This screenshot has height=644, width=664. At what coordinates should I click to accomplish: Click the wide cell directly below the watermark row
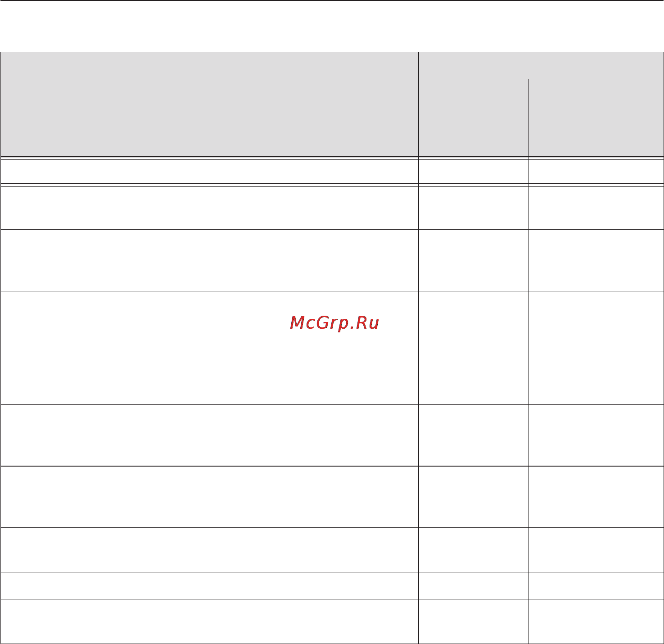209,435
